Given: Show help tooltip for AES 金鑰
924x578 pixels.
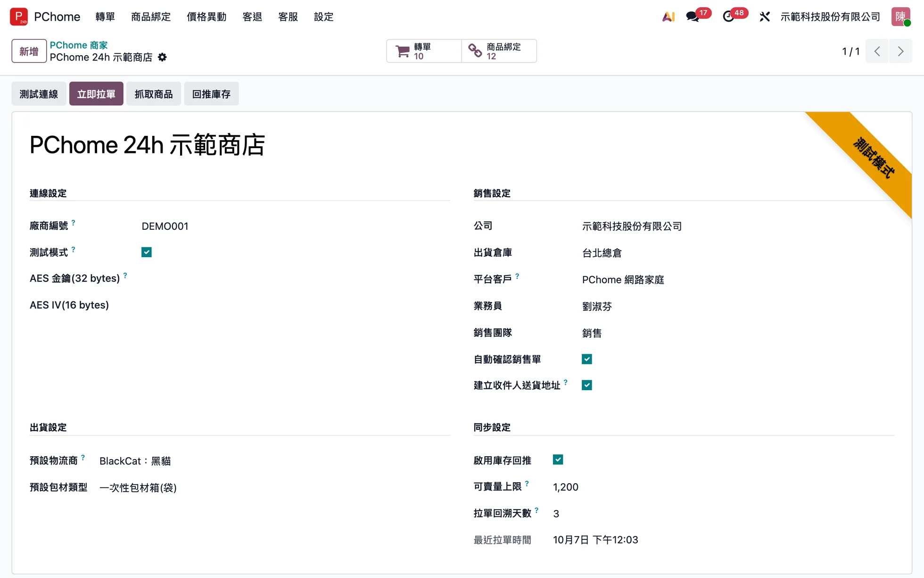Looking at the screenshot, I should (125, 275).
